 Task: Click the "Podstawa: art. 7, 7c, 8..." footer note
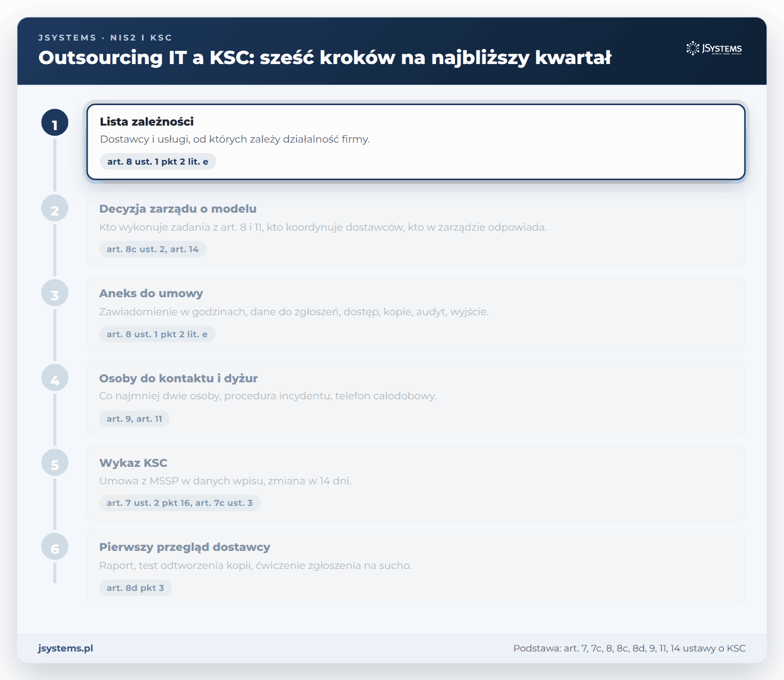[x=629, y=648]
